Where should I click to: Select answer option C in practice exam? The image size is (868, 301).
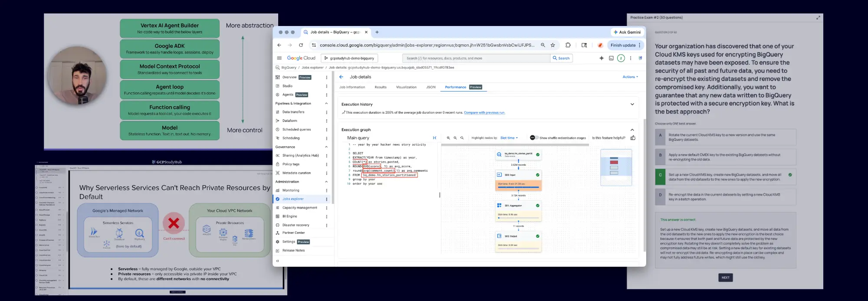coord(725,177)
